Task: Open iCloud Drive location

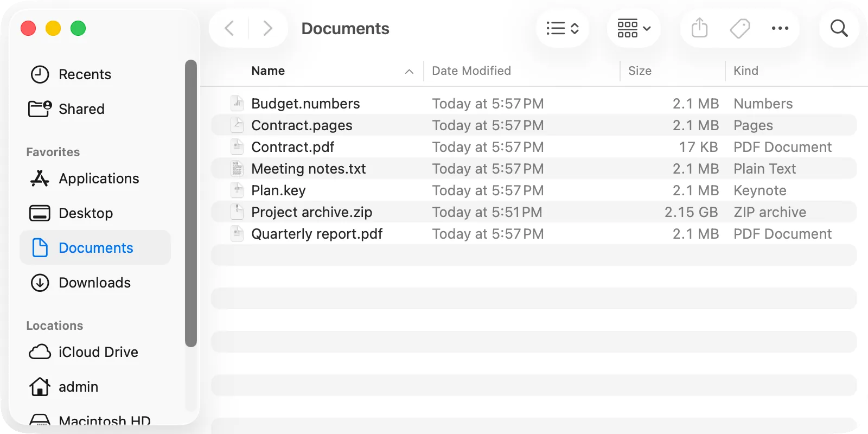Action: [95, 352]
